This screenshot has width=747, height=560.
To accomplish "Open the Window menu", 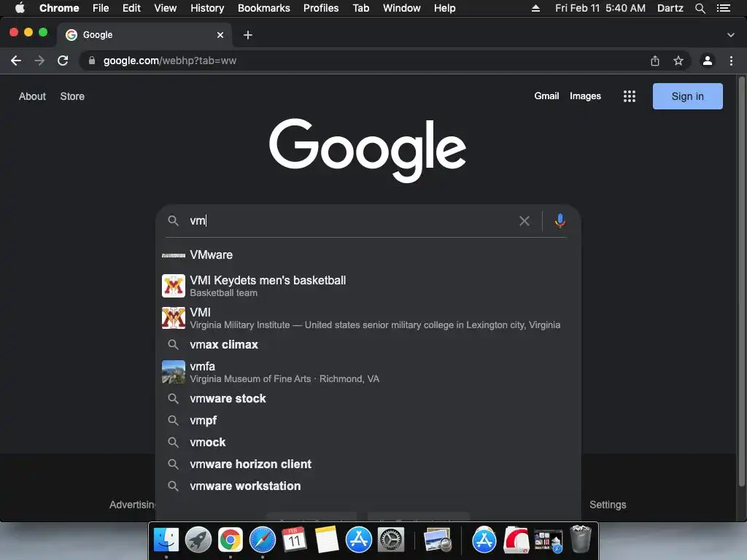I will (x=402, y=8).
